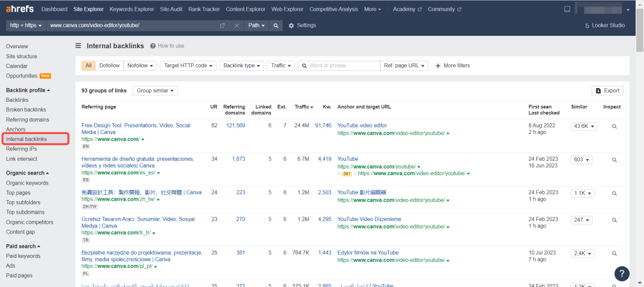Open Competitive Analysis
Screen dimensions: 644x287
coord(334,9)
